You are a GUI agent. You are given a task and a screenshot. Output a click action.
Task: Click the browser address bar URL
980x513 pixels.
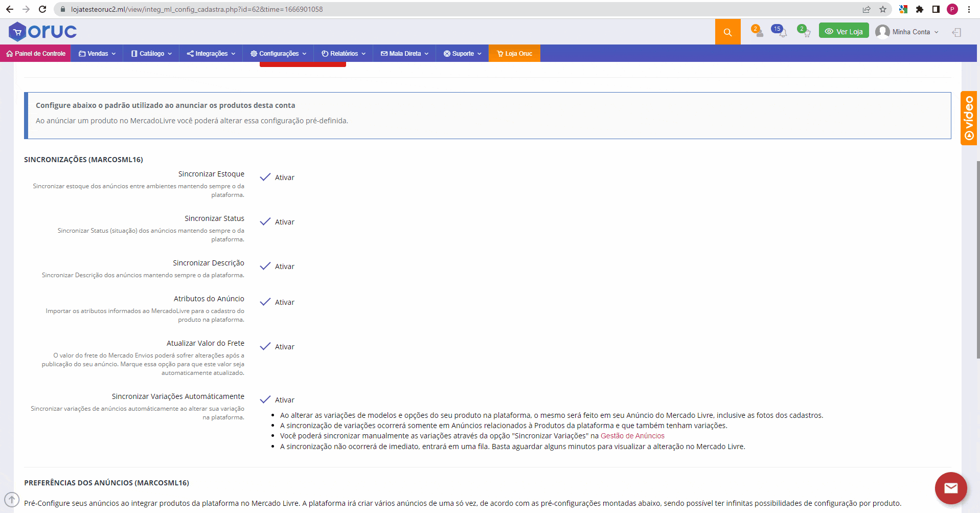pyautogui.click(x=197, y=9)
